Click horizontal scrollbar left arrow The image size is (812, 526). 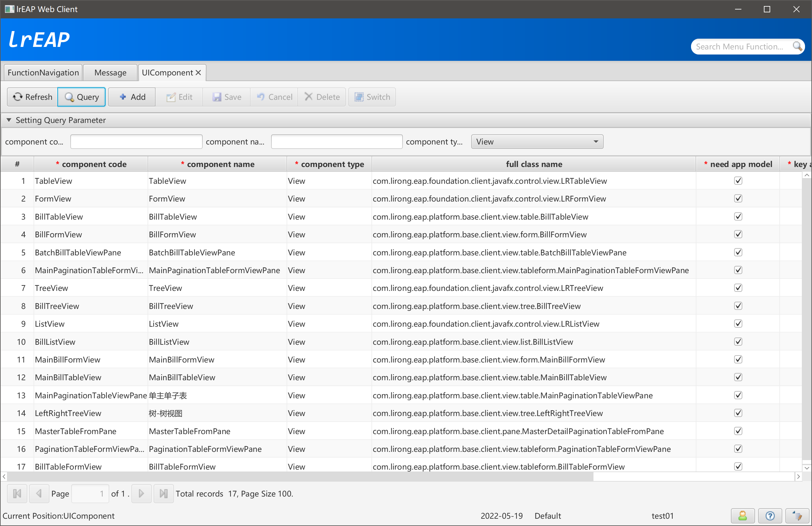point(4,477)
